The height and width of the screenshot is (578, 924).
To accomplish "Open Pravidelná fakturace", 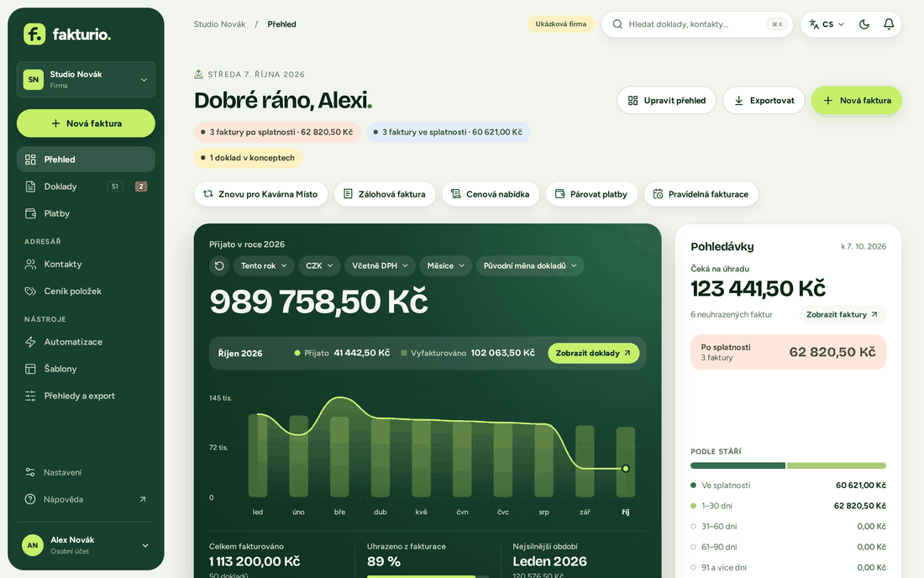I will [701, 194].
